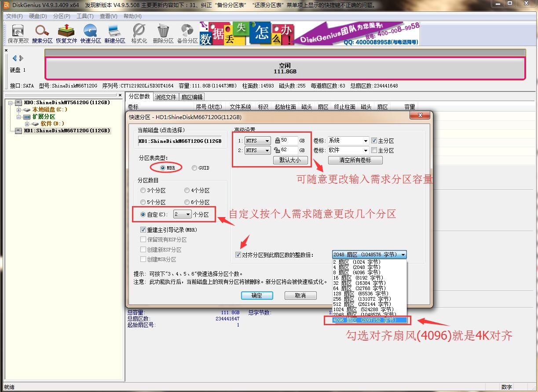Expand the 软件(D:) tree node
538x392 pixels.
coord(27,124)
